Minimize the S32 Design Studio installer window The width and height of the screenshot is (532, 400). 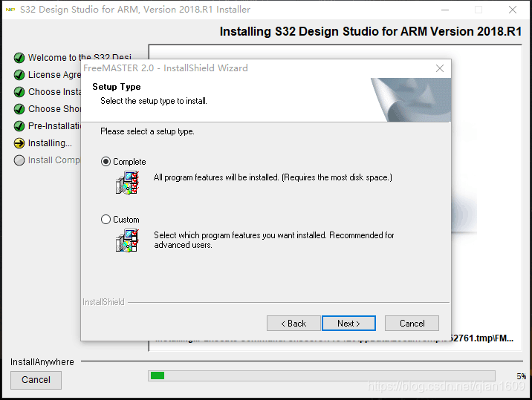444,10
